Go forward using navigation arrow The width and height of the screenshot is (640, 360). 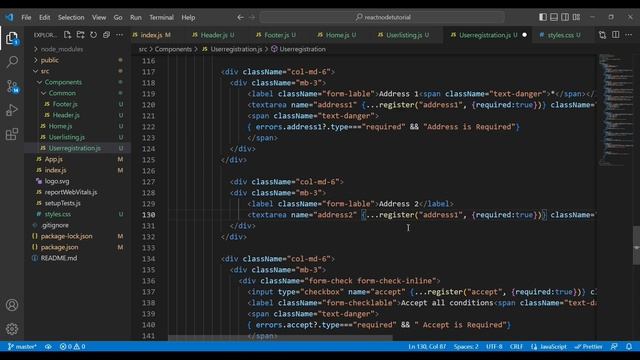pyautogui.click(x=252, y=17)
